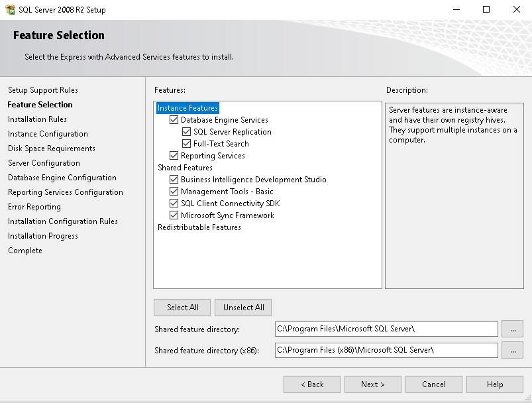Screen dimensions: 532x405
Task: Click Instance Configuration step
Action: [x=48, y=134]
